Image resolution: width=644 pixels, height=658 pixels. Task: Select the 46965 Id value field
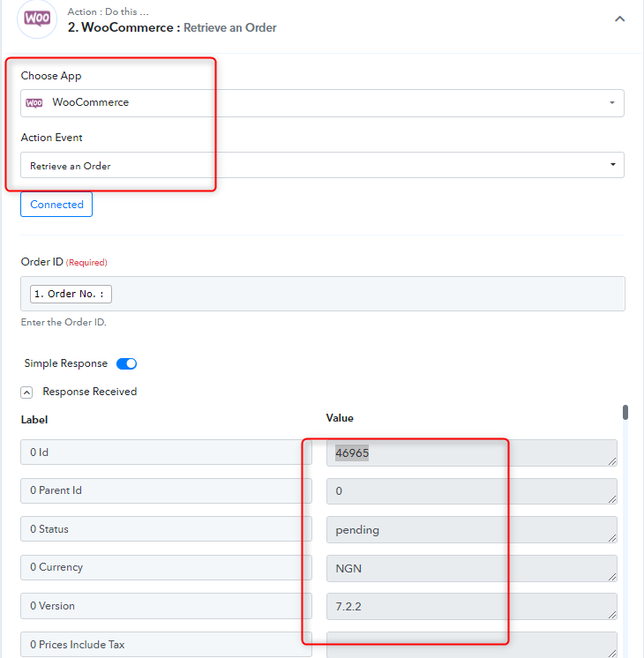coord(471,452)
